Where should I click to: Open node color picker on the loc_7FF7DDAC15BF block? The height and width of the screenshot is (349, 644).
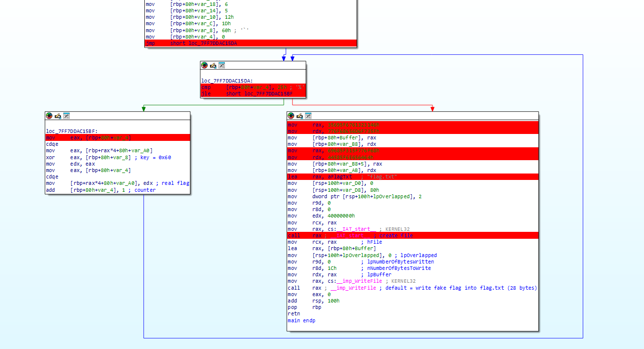click(x=49, y=116)
